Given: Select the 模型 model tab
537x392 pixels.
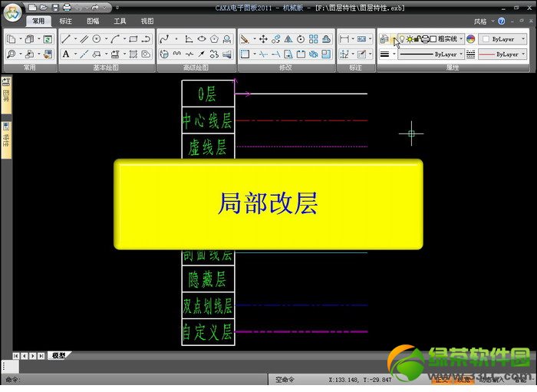Looking at the screenshot, I should (58, 355).
